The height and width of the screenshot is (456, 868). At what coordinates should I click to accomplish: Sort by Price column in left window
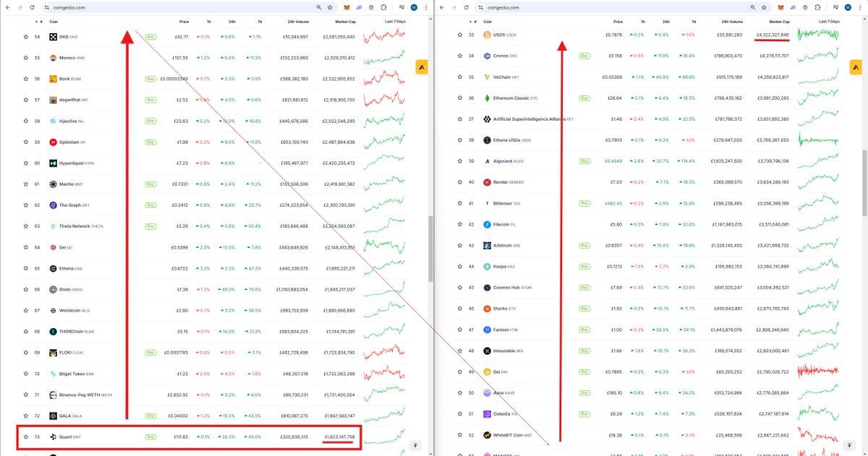pos(184,22)
